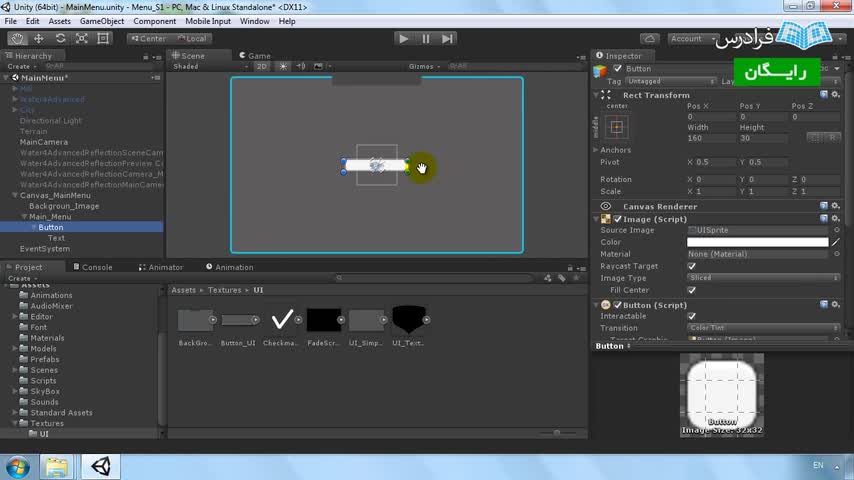
Task: Open the Transition Color Tint dropdown
Action: [762, 328]
